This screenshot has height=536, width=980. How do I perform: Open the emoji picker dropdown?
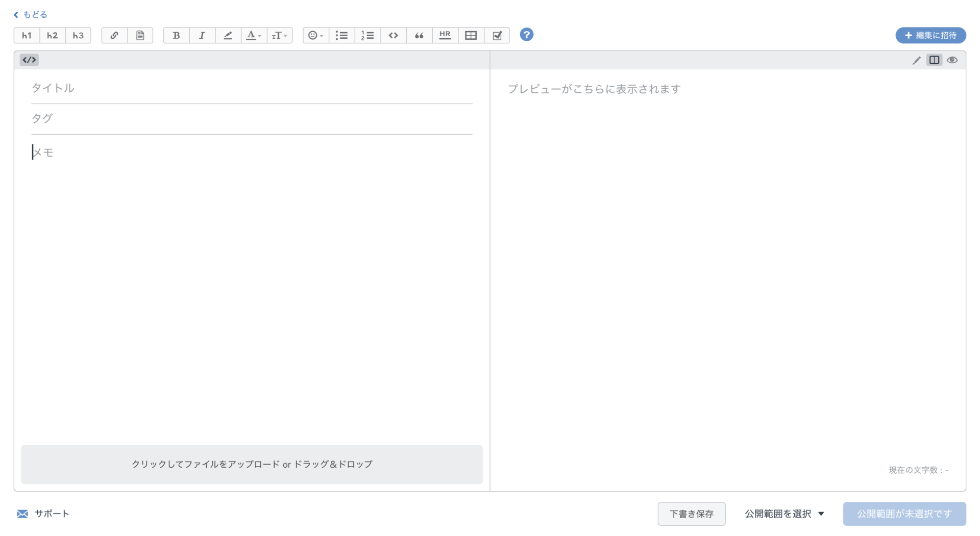[x=316, y=35]
